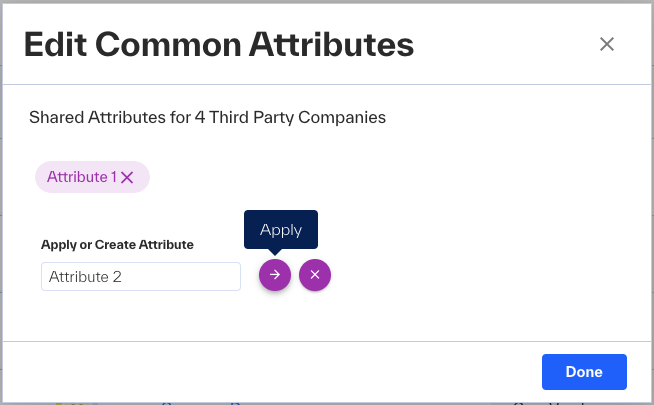Click the Shared Attributes description text
Image resolution: width=654 pixels, height=405 pixels.
(x=207, y=117)
